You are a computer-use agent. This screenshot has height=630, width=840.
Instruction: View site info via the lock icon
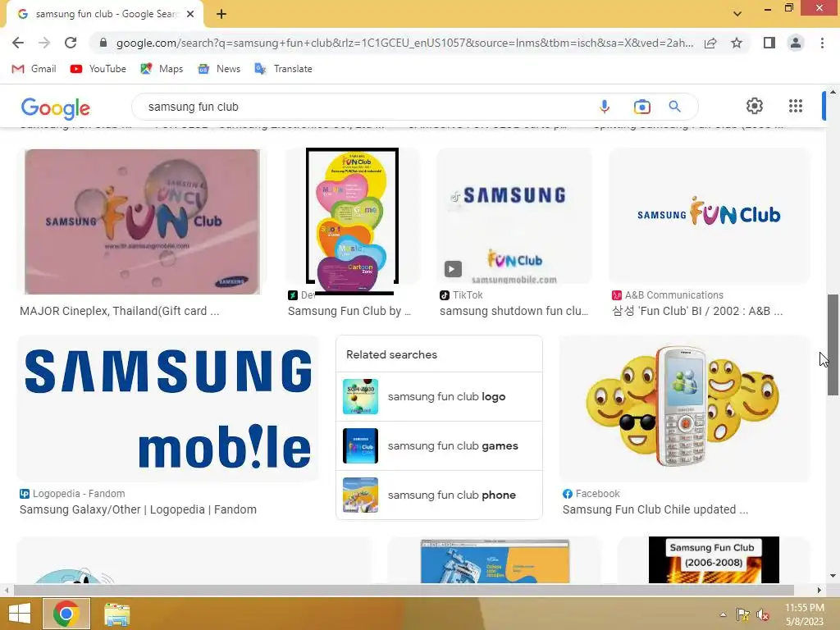point(103,43)
